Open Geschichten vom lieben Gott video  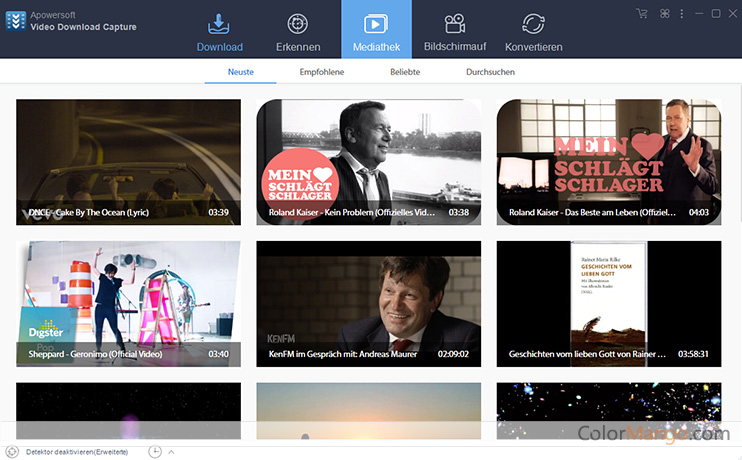609,304
